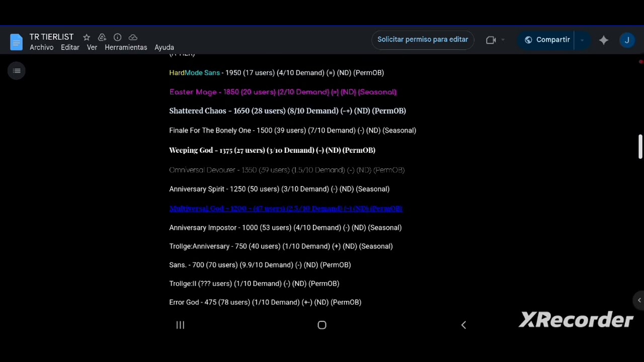Image resolution: width=644 pixels, height=362 pixels.
Task: Click the Multiversal God entry line
Action: point(286,209)
